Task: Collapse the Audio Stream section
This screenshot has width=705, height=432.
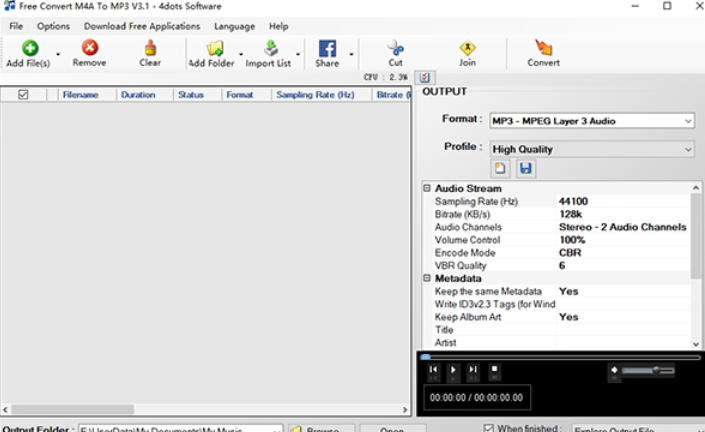Action: [427, 188]
